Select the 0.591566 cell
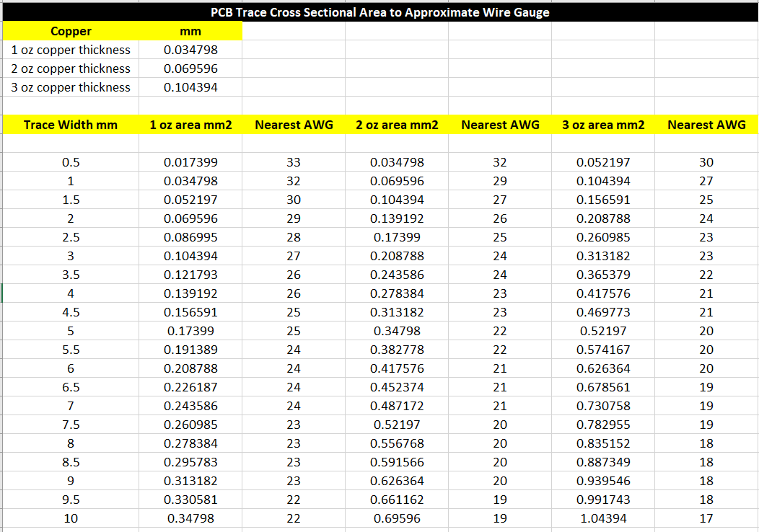 [x=397, y=462]
